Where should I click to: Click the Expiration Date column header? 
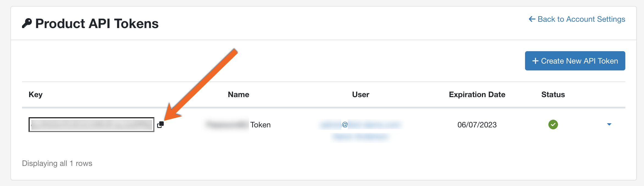pos(477,94)
